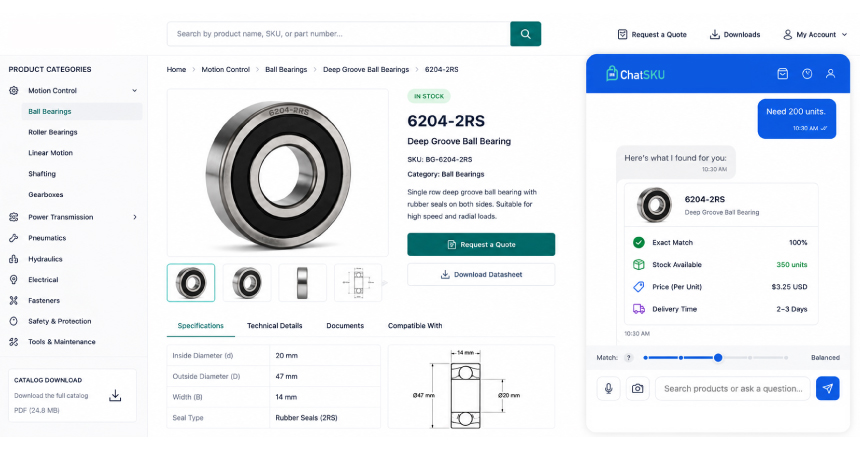Click the main 6204-2RS product image
The image size is (860, 452).
pyautogui.click(x=278, y=173)
